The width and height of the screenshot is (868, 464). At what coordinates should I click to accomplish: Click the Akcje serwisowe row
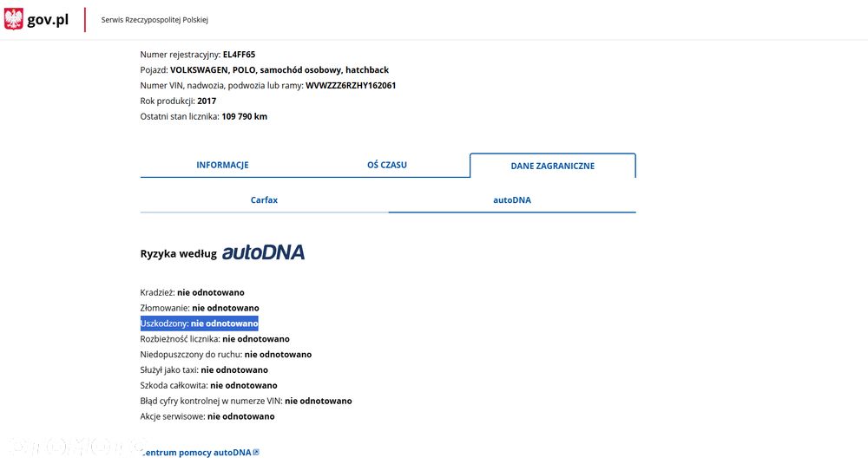tap(207, 416)
